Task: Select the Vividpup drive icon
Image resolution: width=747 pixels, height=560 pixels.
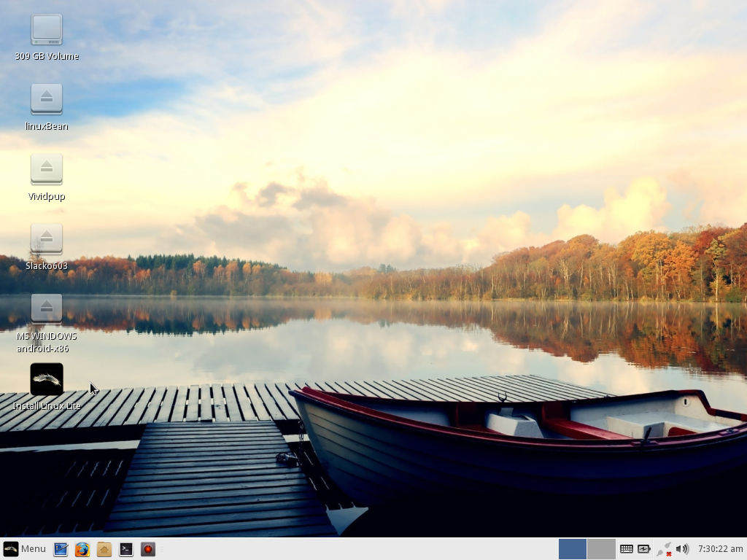Action: [x=47, y=169]
